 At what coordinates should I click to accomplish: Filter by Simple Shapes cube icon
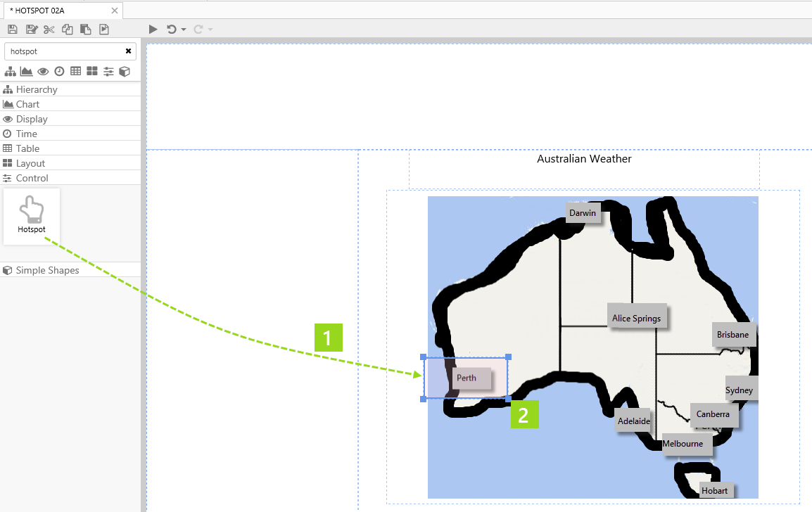coord(125,71)
